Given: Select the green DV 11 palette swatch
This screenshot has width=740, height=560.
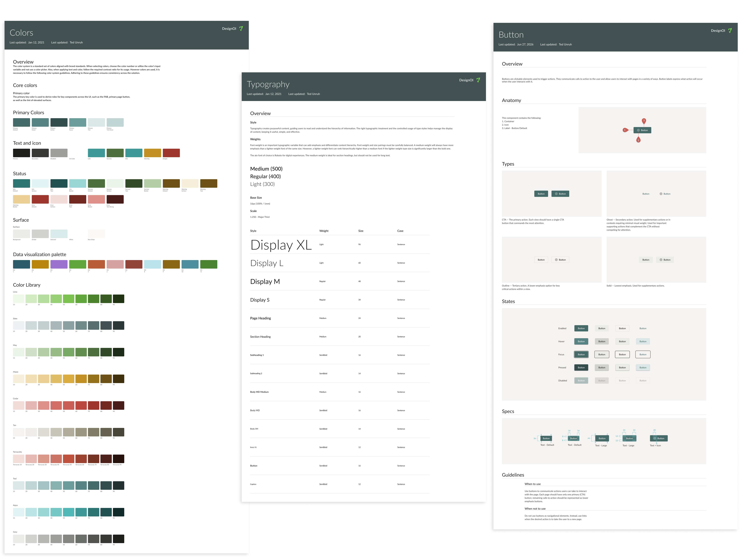Looking at the screenshot, I should 209,264.
